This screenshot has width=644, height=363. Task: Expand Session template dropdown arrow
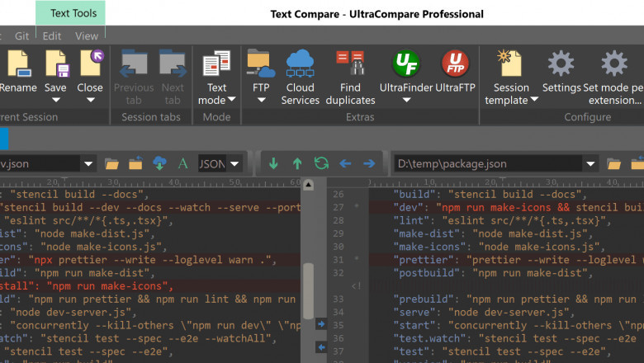point(534,99)
